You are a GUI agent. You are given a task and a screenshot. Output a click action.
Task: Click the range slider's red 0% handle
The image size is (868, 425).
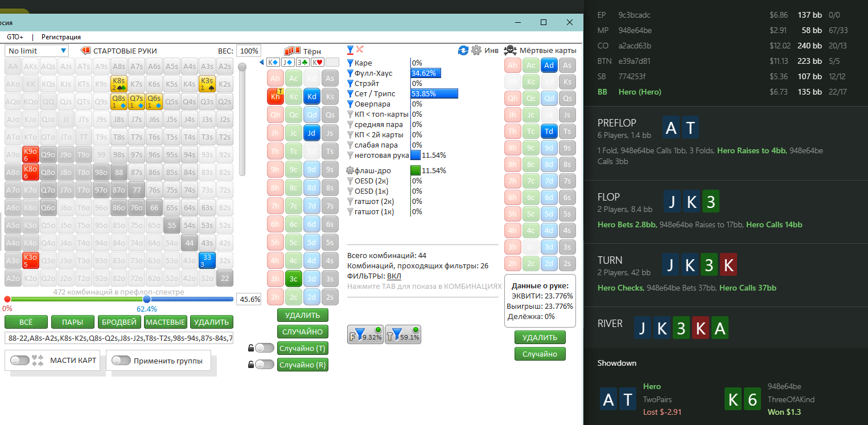7,299
